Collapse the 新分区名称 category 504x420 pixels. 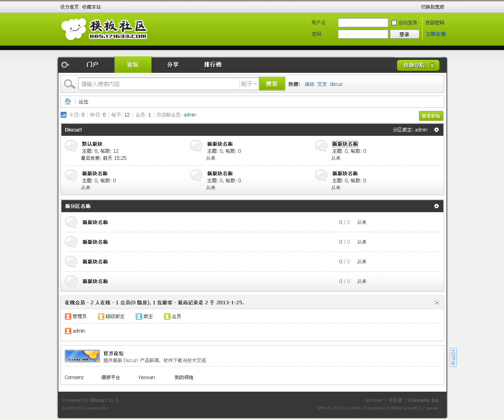tap(436, 206)
